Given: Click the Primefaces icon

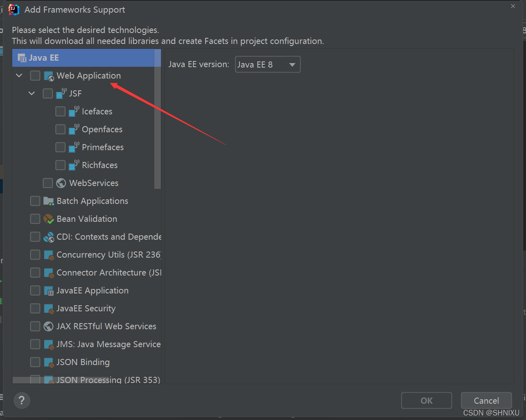Looking at the screenshot, I should pos(74,147).
